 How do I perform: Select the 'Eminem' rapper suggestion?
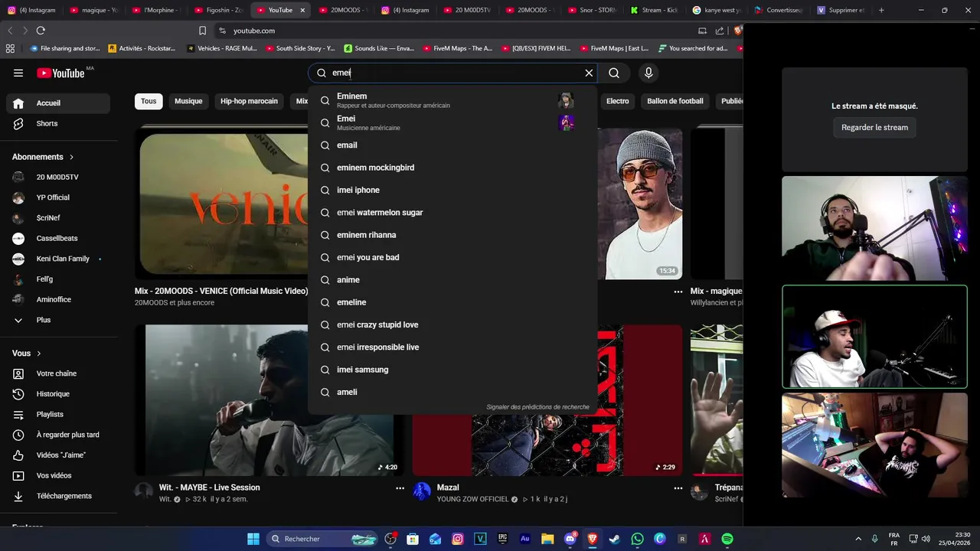point(452,100)
